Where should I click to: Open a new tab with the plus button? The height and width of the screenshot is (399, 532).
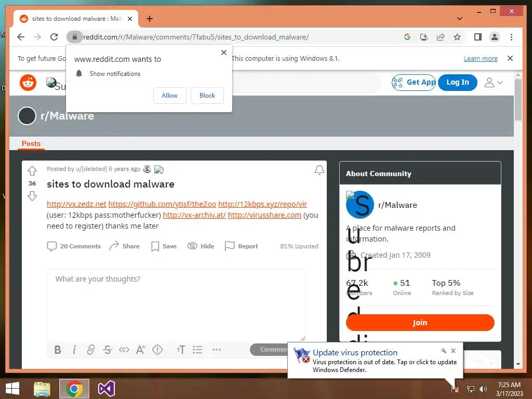[149, 19]
